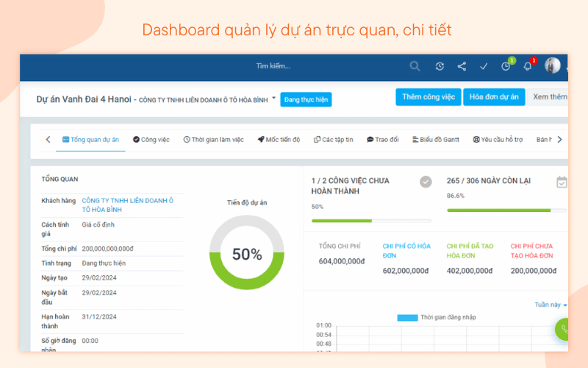
Task: Click the "CHI PHÍ ĐÃ TẠO HÓA ĐƠN" label
Action: click(x=470, y=251)
